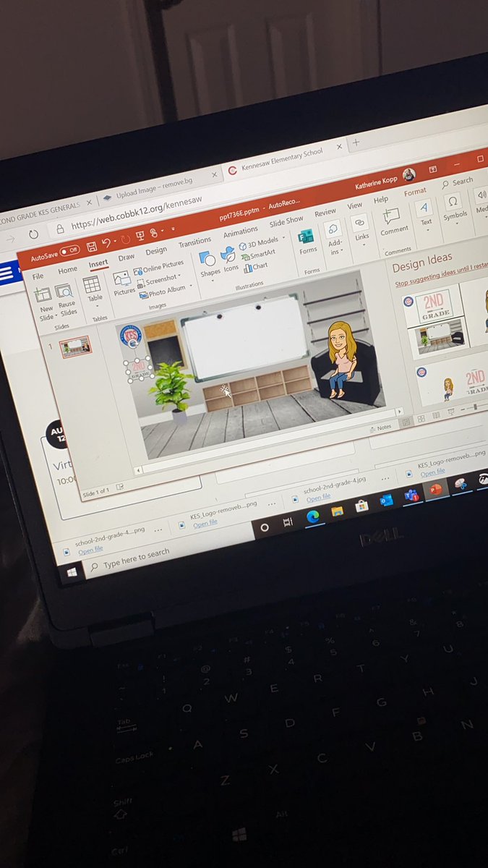
Task: Switch to Slide Sorter view icon
Action: click(x=421, y=418)
